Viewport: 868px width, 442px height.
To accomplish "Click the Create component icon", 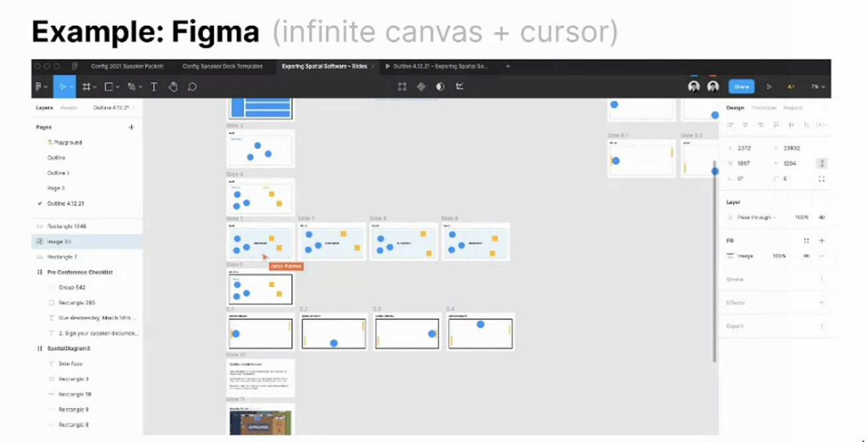I will [x=421, y=86].
